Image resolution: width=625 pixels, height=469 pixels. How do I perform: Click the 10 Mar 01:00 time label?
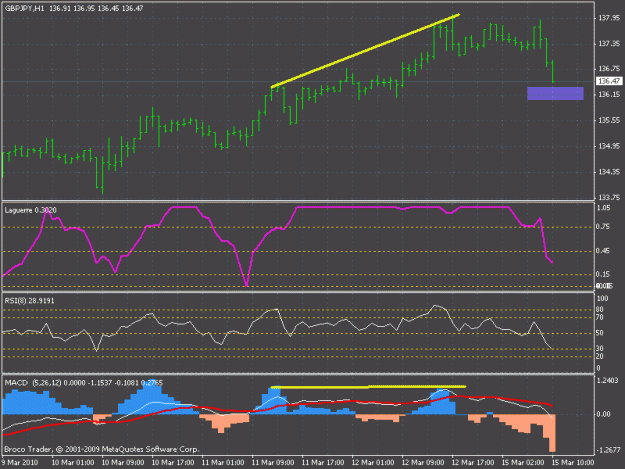click(73, 463)
